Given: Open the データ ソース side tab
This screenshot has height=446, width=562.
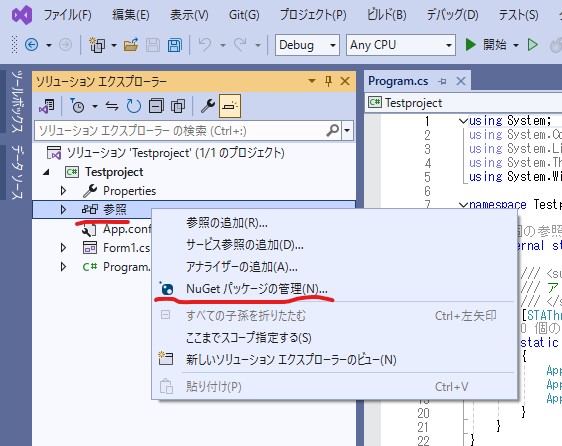Looking at the screenshot, I should pyautogui.click(x=17, y=172).
